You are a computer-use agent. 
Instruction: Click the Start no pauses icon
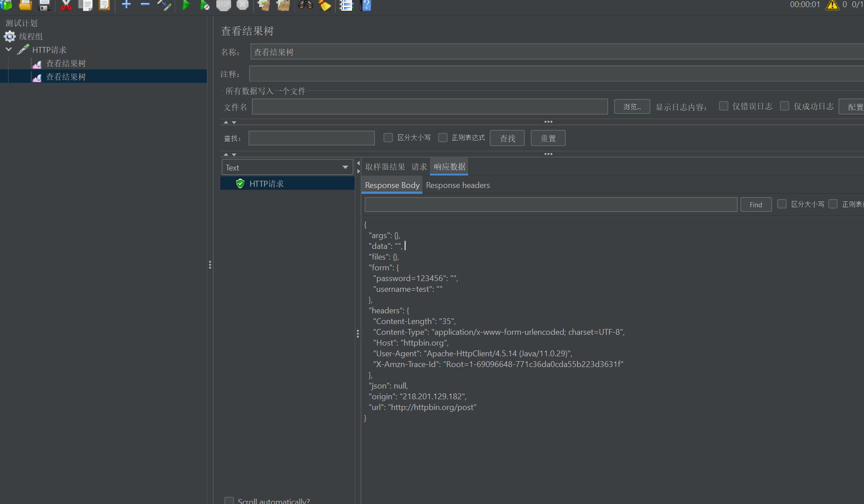click(205, 5)
